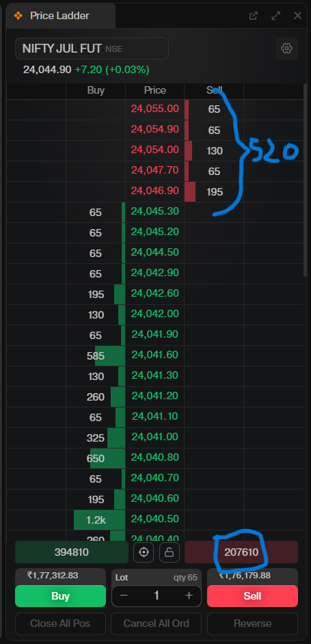Click the total buy quantity 394810 bar

[x=72, y=552]
